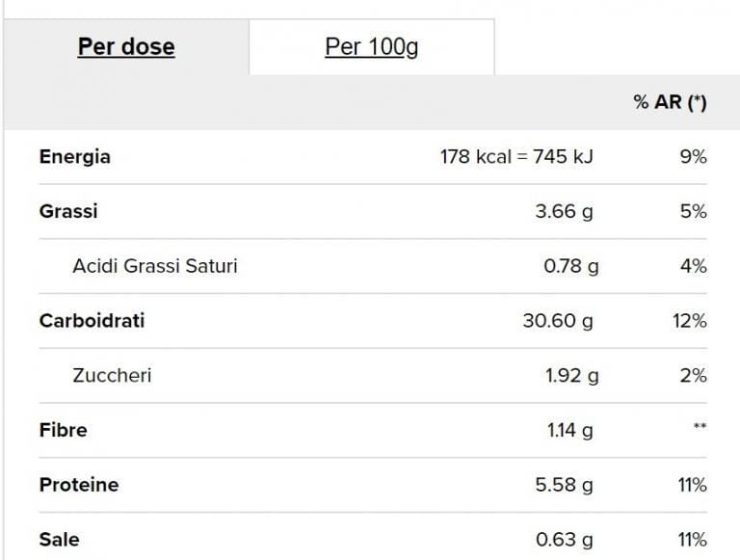Select the Zuccheri row label

(112, 375)
